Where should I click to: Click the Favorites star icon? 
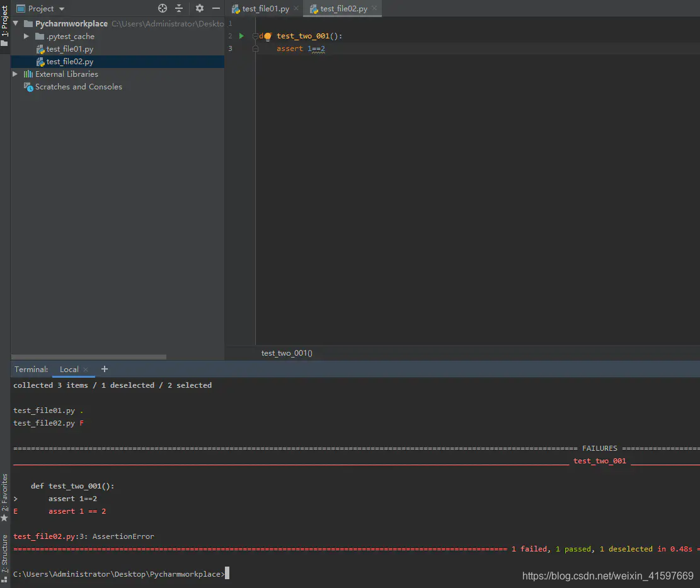pos(4,518)
